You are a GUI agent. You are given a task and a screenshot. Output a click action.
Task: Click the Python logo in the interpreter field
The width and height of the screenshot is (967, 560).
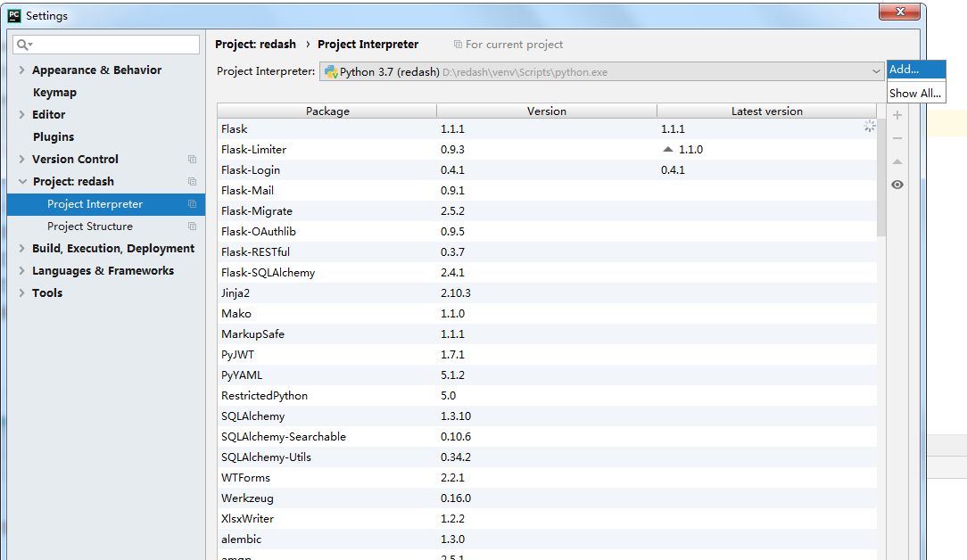pyautogui.click(x=332, y=71)
